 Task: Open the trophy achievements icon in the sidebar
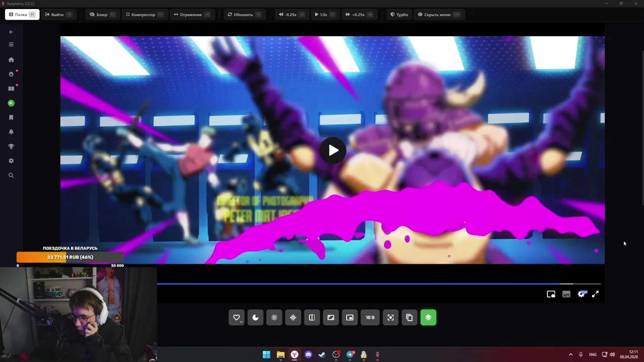(x=11, y=146)
